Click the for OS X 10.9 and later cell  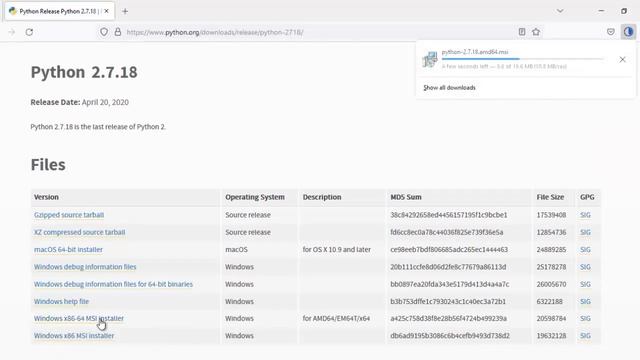(337, 249)
